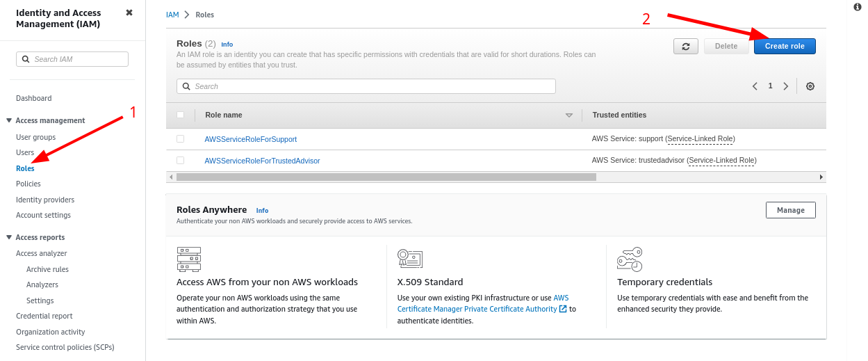The height and width of the screenshot is (361, 868).
Task: Check the AWSServiceRoleForSupport row checkbox
Action: [x=181, y=139]
